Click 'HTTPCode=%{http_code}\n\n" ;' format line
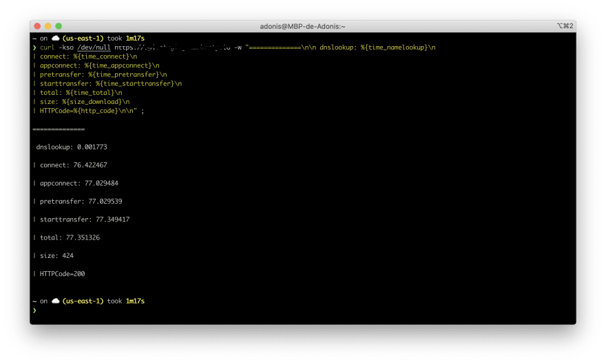Screen dimensions: 606x364 tap(92, 111)
